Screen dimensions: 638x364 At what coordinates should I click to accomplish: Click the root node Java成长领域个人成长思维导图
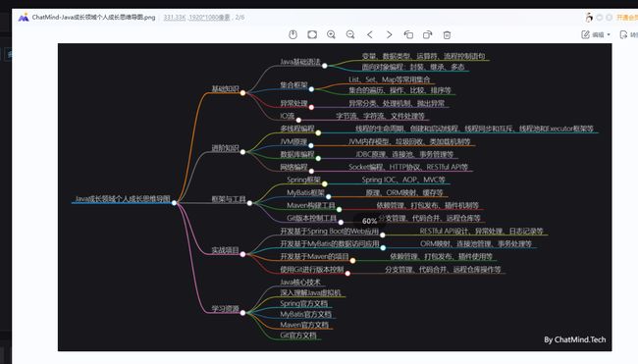pyautogui.click(x=123, y=199)
